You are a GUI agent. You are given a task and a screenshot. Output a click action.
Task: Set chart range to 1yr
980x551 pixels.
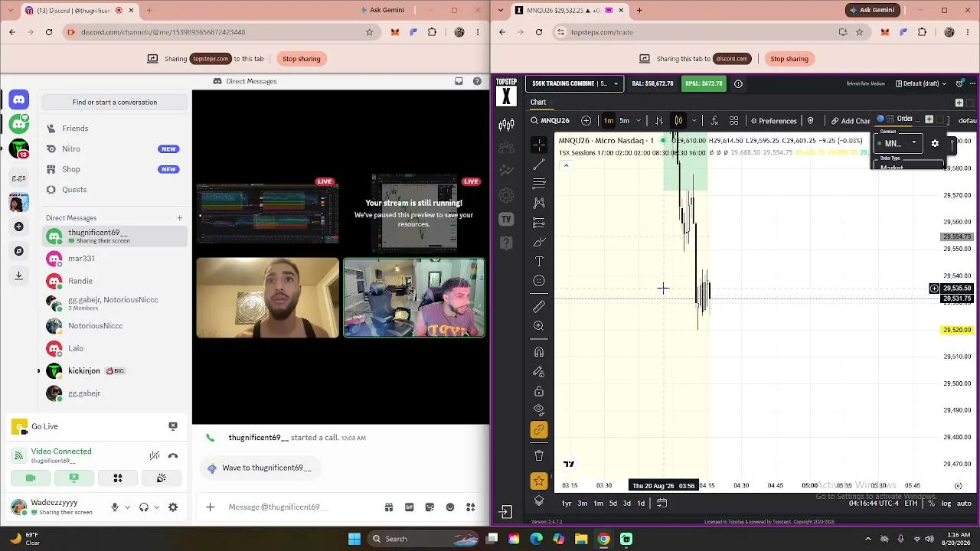point(567,503)
